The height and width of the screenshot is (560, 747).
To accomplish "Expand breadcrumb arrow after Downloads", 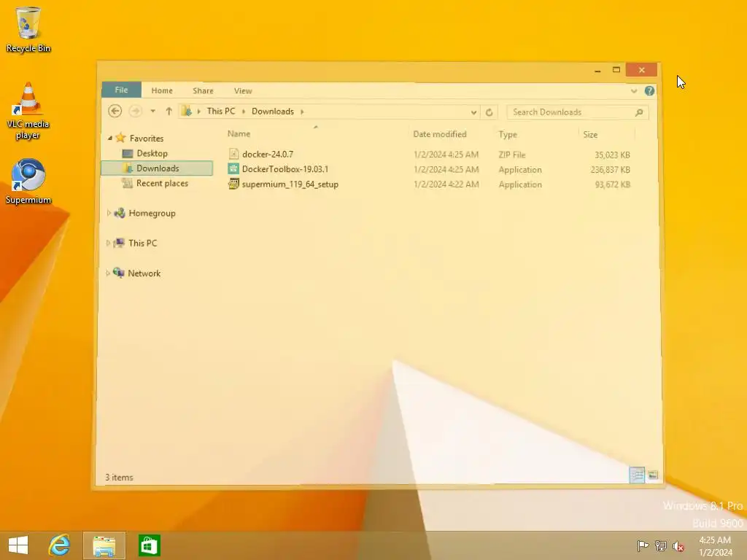I will (302, 112).
